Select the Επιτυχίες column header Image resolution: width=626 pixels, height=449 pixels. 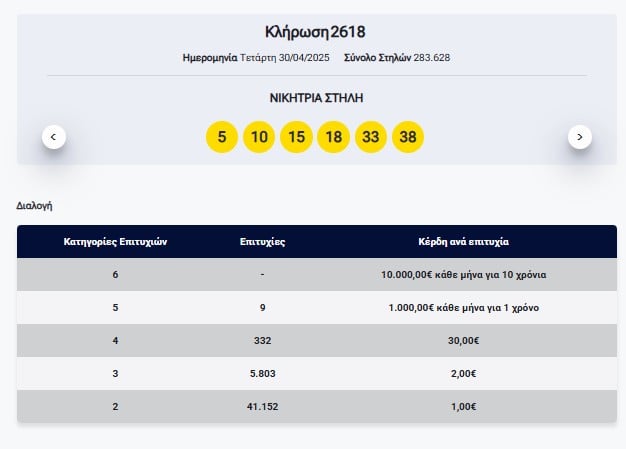click(x=262, y=242)
